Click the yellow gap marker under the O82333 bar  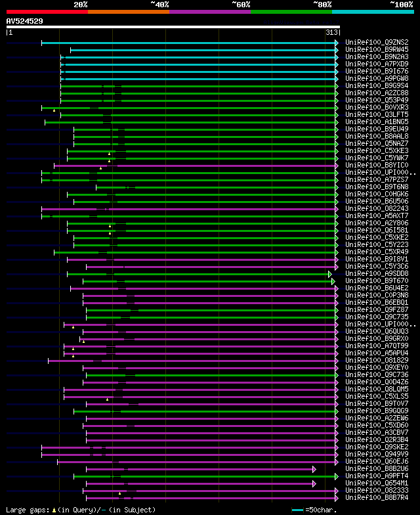coord(119,493)
